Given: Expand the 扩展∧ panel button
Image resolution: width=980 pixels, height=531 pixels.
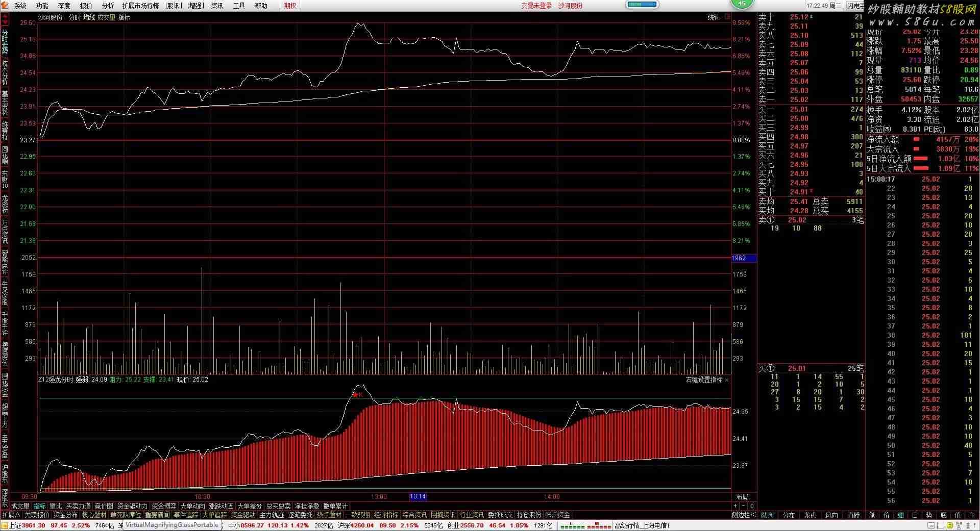Looking at the screenshot, I should (11, 515).
